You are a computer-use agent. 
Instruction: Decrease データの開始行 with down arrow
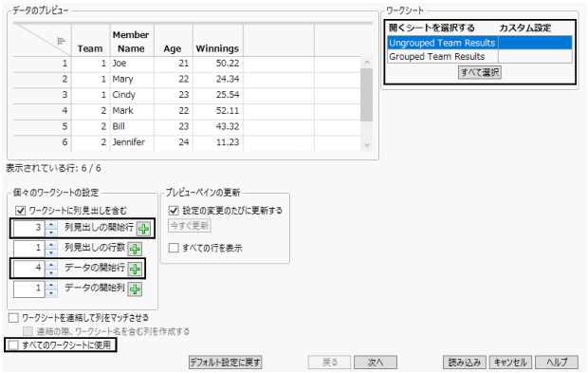coord(51,272)
